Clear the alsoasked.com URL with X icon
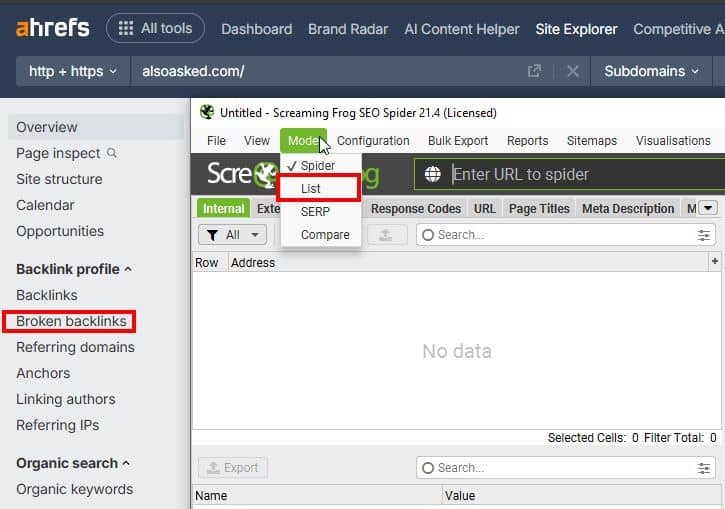Screen dimensions: 725x509 coord(572,71)
